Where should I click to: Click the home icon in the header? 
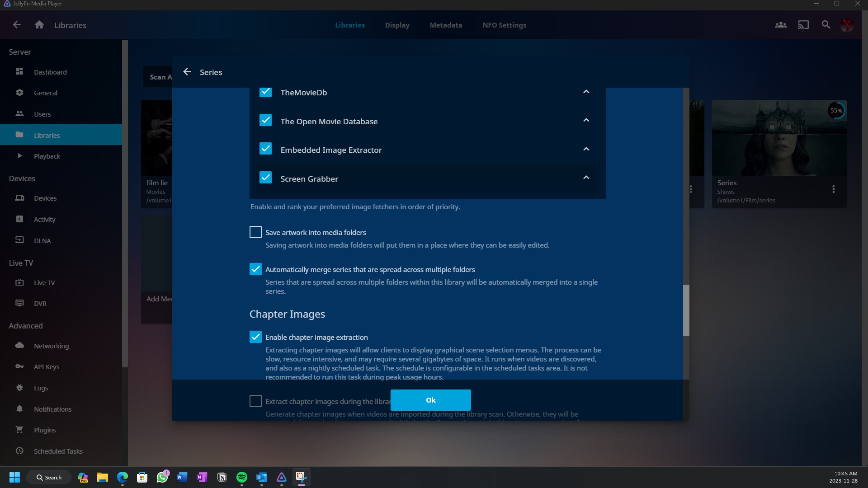[39, 25]
